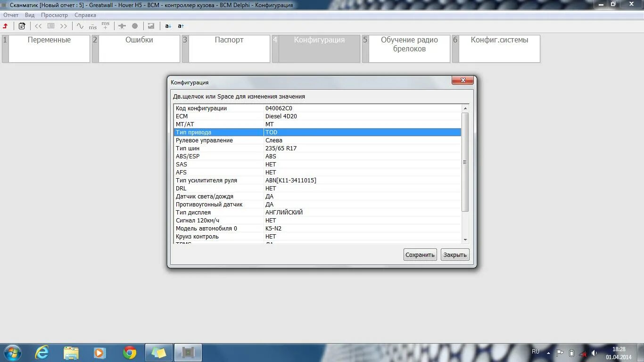Select the AFS row
Screen dimensions: 644x362
pos(317,173)
